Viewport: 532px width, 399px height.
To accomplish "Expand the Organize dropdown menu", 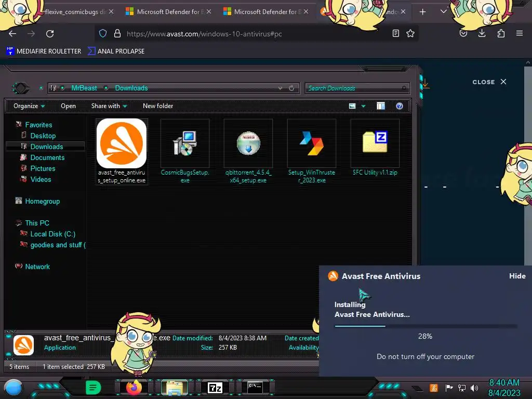I will click(29, 106).
